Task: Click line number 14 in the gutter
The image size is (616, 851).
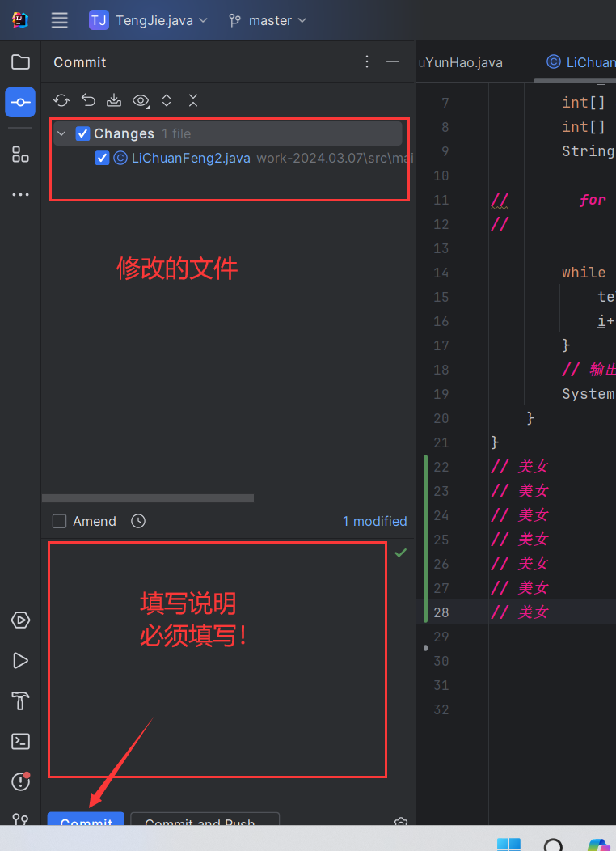Action: point(441,273)
